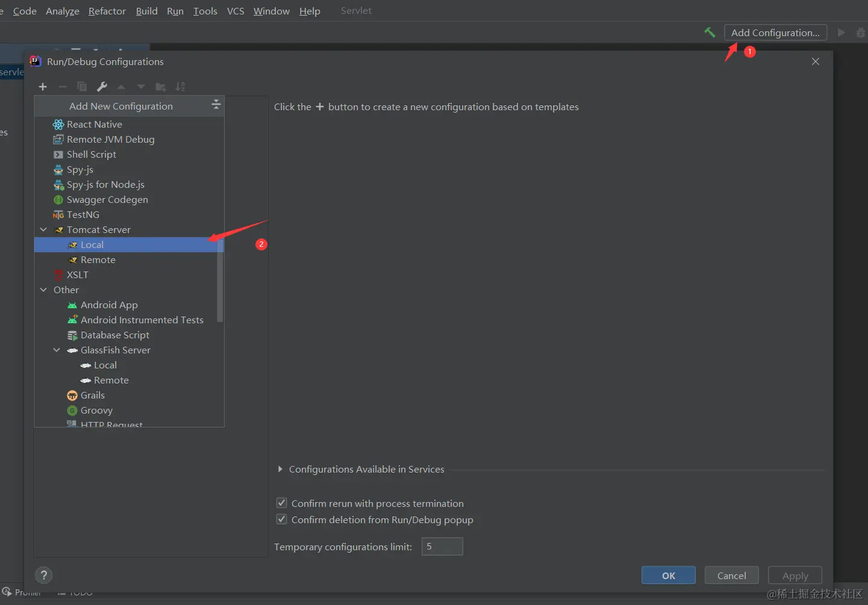The height and width of the screenshot is (605, 868).
Task: Select Remote under GlassFish Server
Action: tap(129, 380)
